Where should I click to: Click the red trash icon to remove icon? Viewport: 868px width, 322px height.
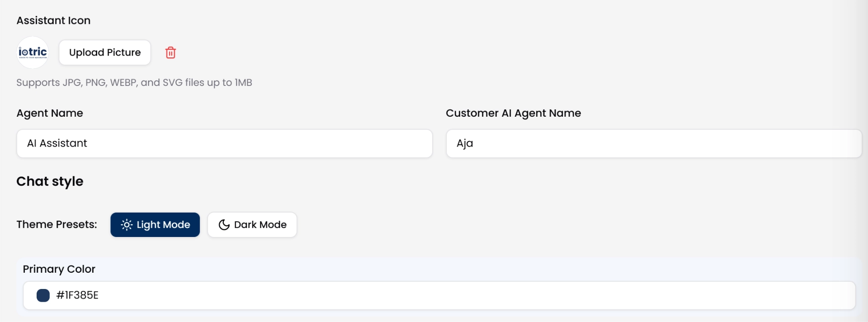[170, 52]
